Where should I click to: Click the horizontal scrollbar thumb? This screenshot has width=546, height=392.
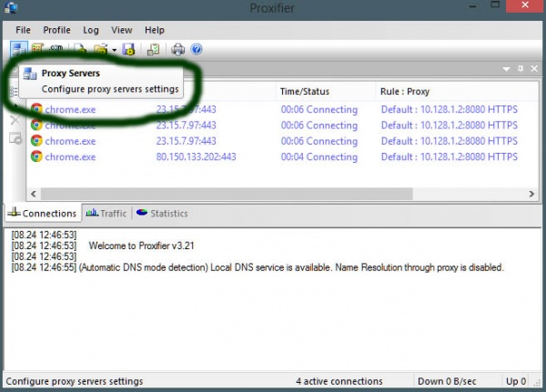tap(227, 194)
